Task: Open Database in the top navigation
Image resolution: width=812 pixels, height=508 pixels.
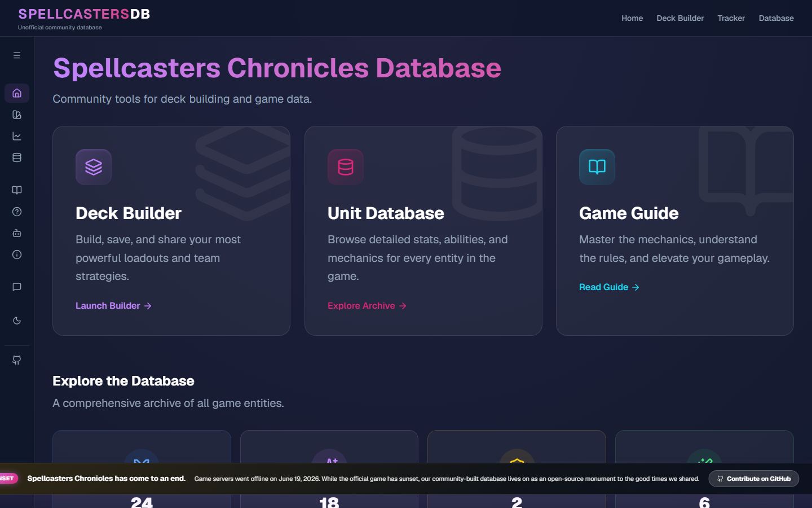Action: 776,18
